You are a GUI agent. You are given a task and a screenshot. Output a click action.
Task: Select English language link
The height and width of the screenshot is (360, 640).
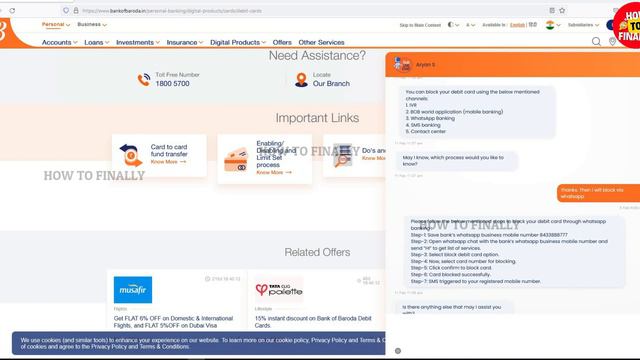tap(517, 25)
